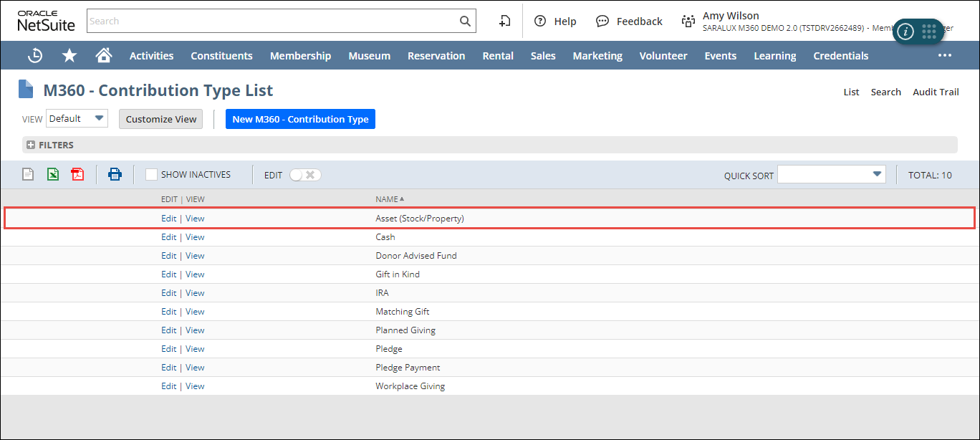Viewport: 980px width, 440px height.
Task: Click Edit link for Donor Advised Fund
Action: (168, 256)
